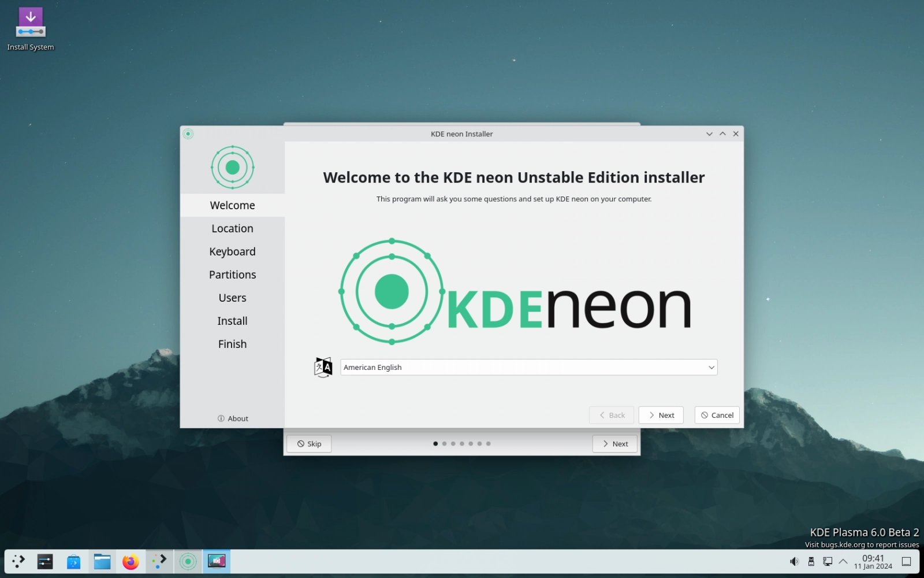Open the clock showing 09:41

(x=873, y=561)
